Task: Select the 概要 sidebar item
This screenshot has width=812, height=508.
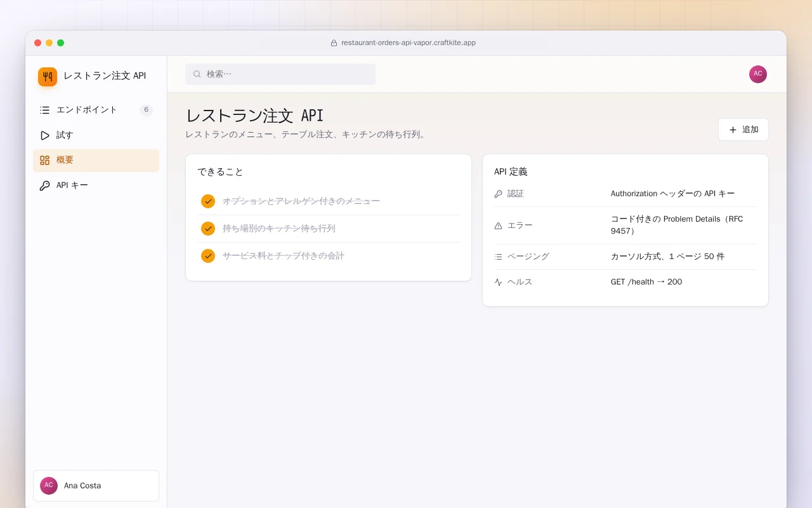Action: point(96,161)
